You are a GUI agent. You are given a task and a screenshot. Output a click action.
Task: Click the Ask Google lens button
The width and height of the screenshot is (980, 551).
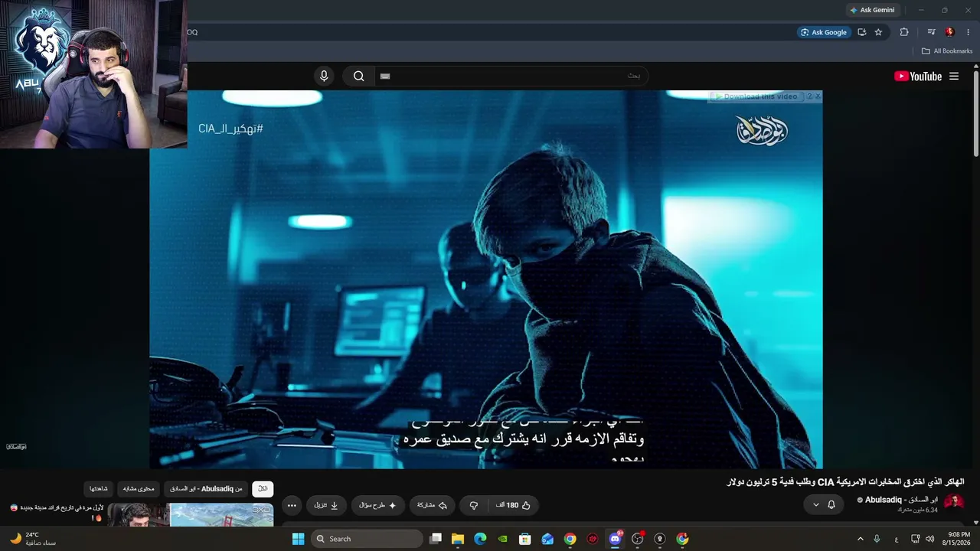824,32
